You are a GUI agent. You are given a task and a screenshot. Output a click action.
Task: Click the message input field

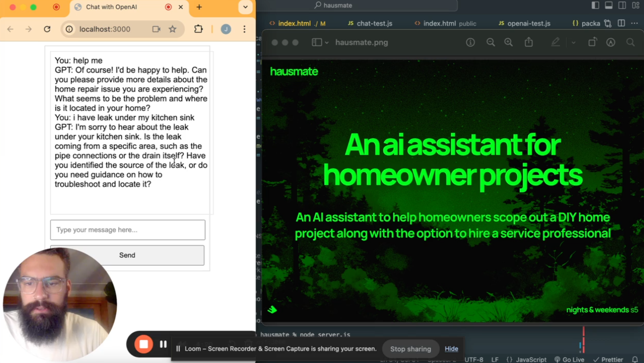[128, 230]
